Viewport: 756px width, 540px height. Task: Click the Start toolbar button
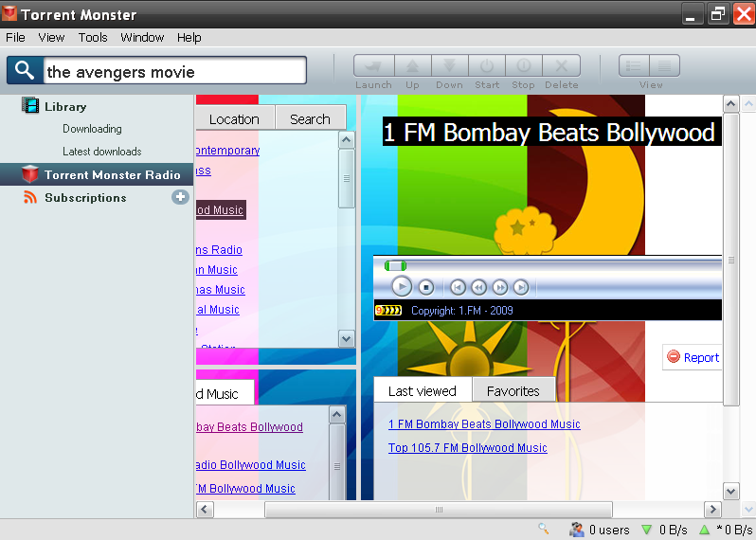[487, 66]
